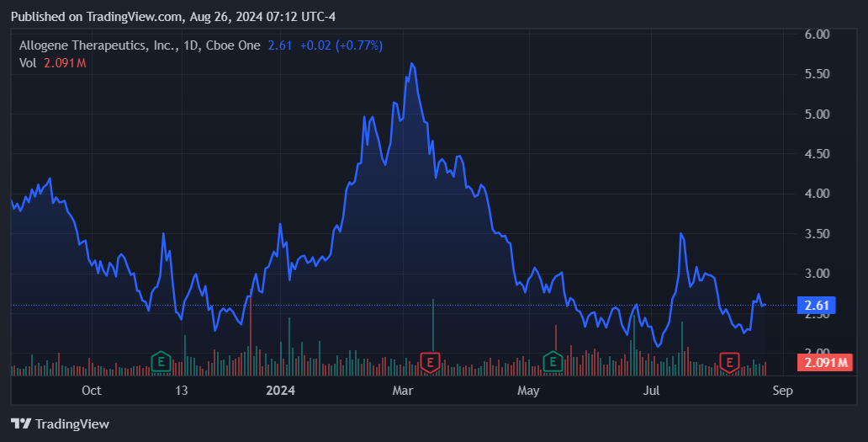Click the May label on the time axis
This screenshot has width=868, height=442.
pyautogui.click(x=528, y=391)
